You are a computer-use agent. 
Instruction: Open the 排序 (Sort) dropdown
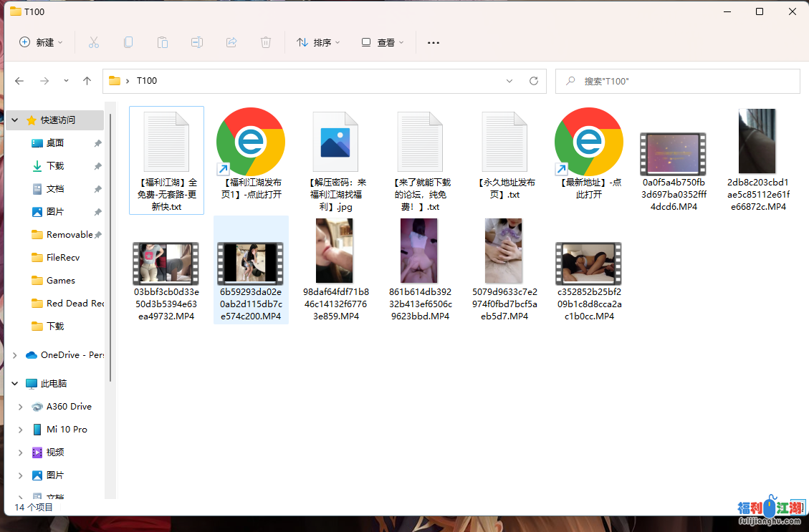[318, 42]
